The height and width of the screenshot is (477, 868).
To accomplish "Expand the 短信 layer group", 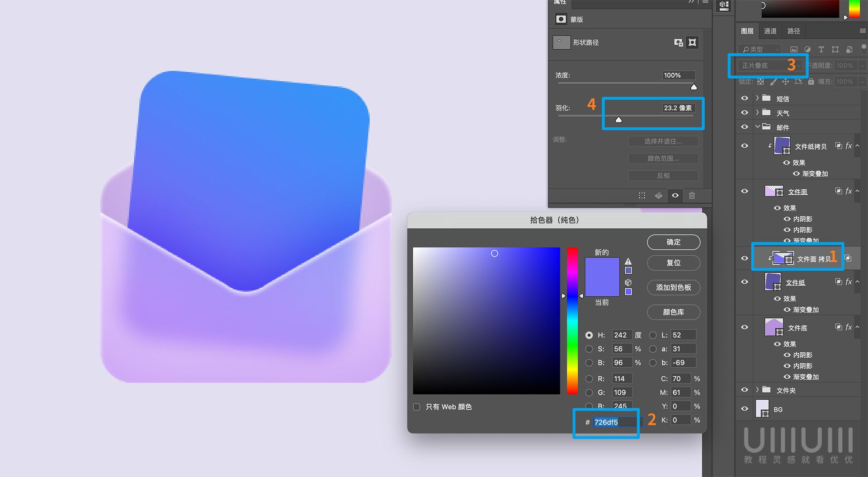I will point(758,98).
